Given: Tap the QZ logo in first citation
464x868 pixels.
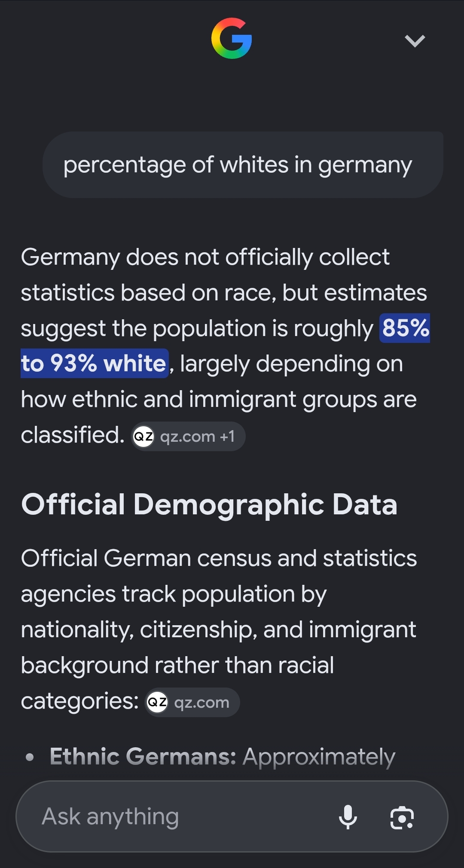Looking at the screenshot, I should point(143,436).
